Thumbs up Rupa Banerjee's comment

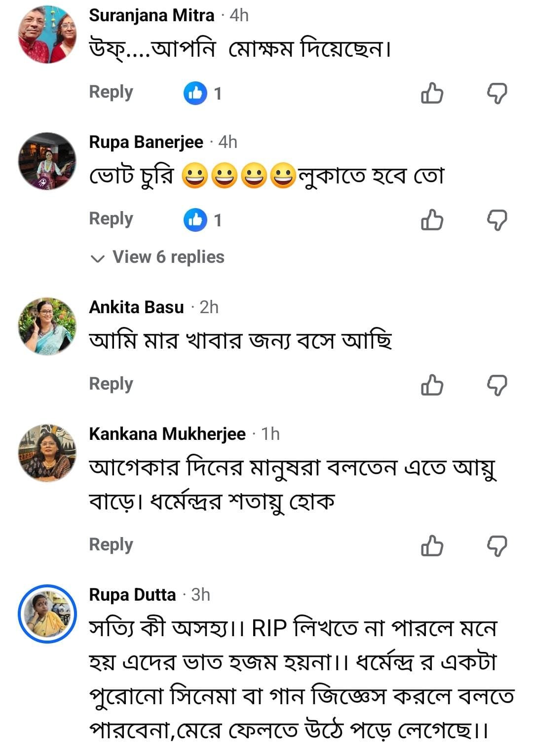tap(432, 219)
